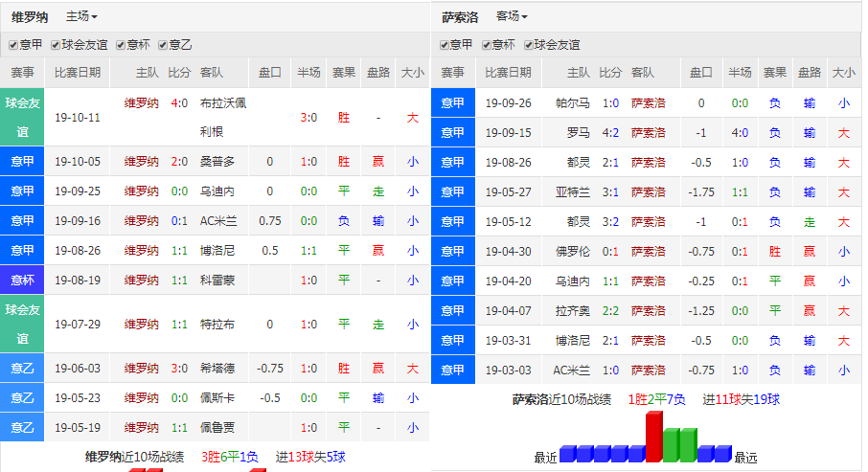Screen dimensions: 868x472
Task: Open 希塔德 team link
Action: [217, 369]
